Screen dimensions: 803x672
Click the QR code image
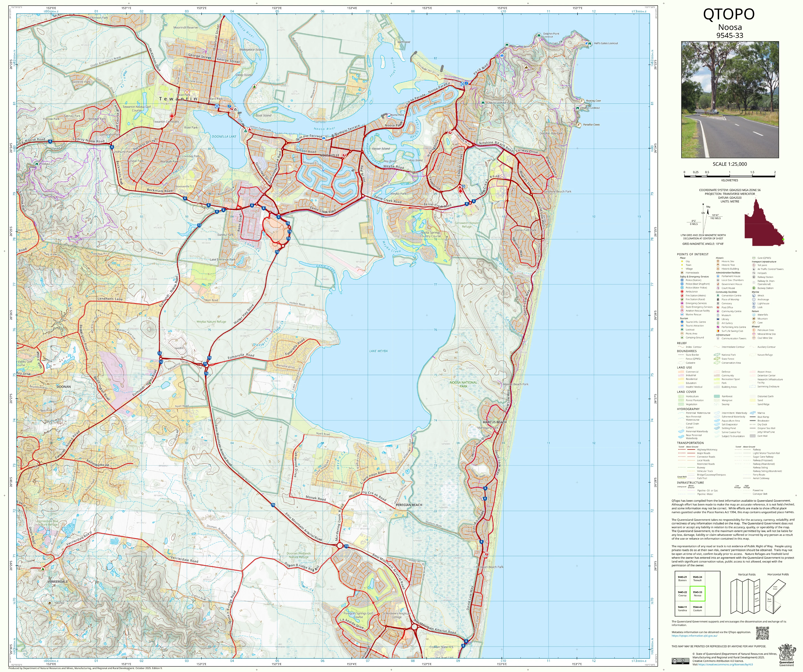pyautogui.click(x=763, y=633)
